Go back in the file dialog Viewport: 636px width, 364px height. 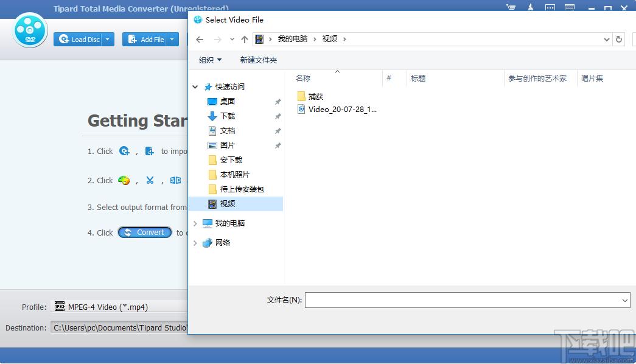click(x=200, y=40)
